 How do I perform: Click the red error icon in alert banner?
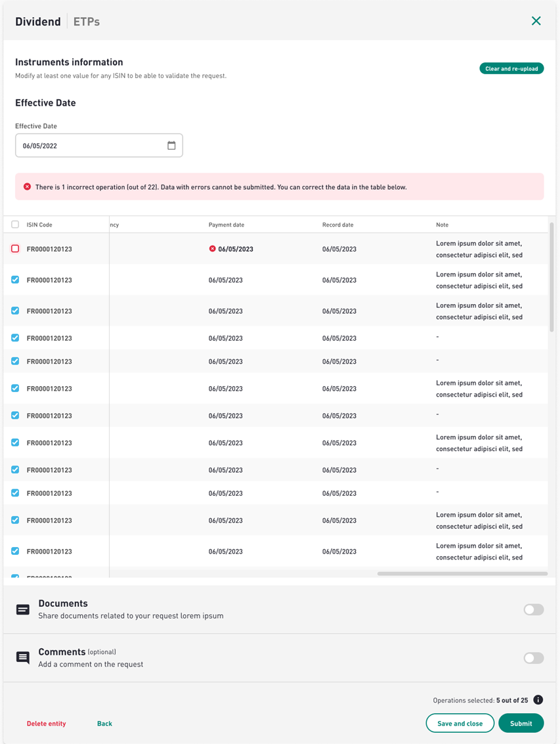coord(27,187)
